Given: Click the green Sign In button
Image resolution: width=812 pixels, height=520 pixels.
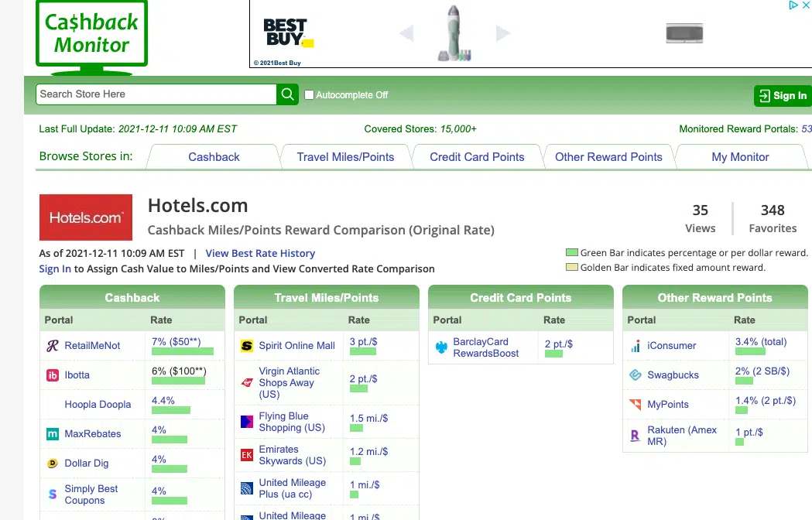Looking at the screenshot, I should pos(783,96).
